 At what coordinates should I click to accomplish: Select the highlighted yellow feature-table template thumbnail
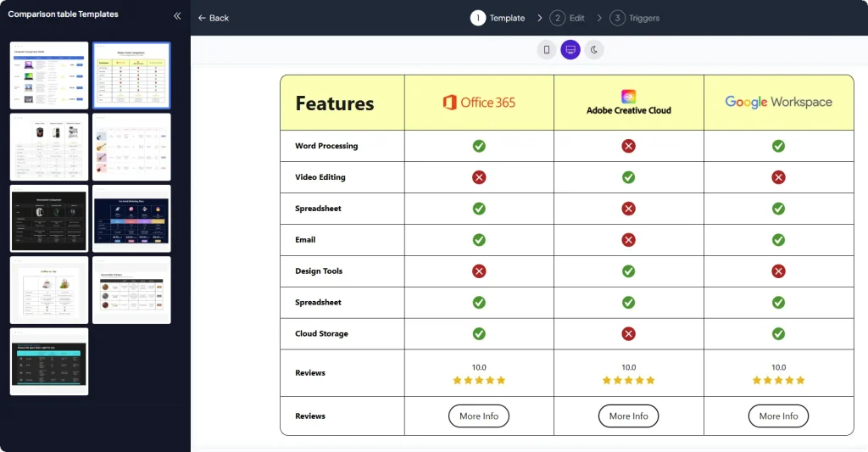tap(131, 75)
